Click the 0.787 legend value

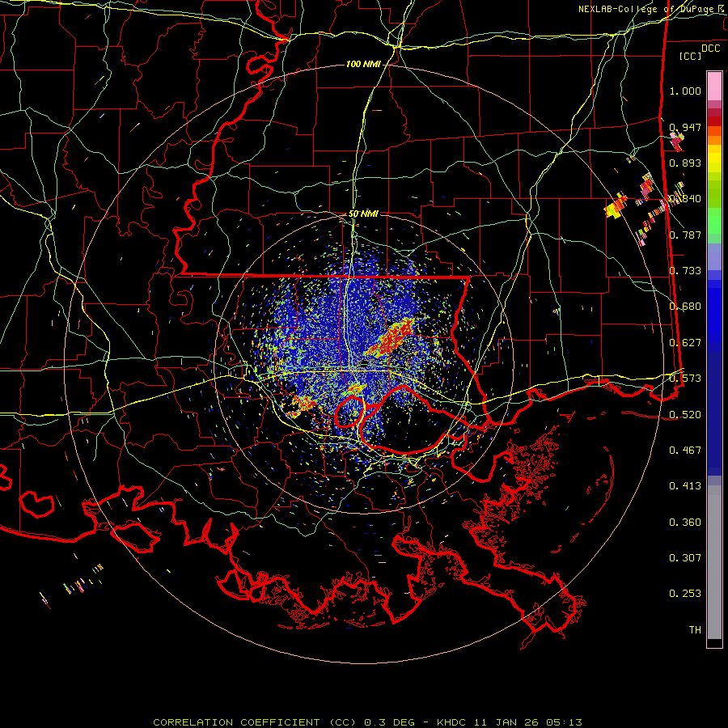coord(685,235)
